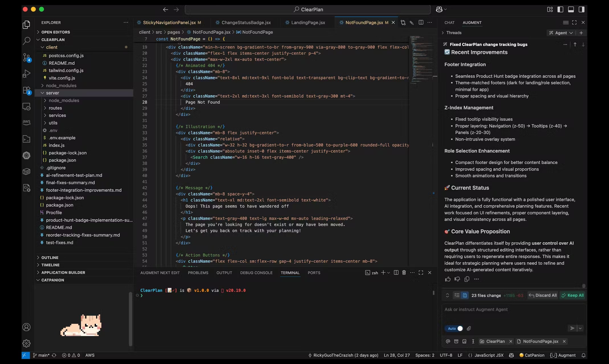The image size is (609, 364).
Task: Remove the ClearPlan context chip
Action: click(510, 342)
